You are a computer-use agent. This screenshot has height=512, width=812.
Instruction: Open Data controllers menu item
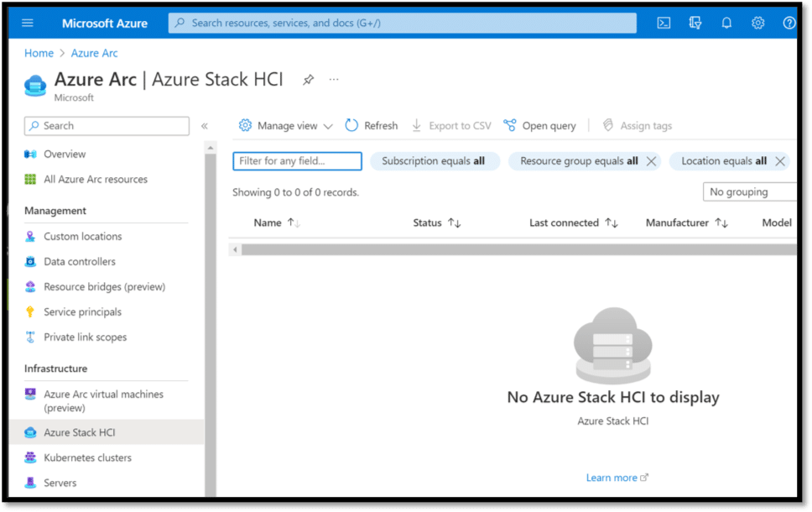80,262
